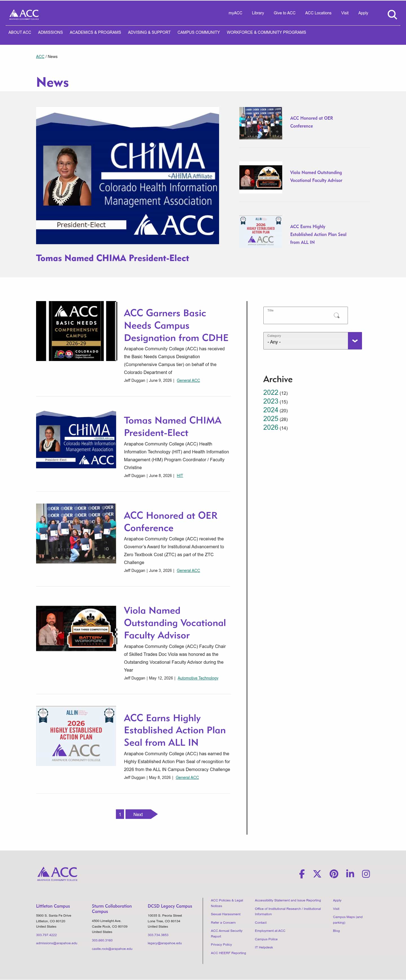406x980 pixels.
Task: Open the featured CHIMA President-Elect banner image
Action: (x=128, y=175)
